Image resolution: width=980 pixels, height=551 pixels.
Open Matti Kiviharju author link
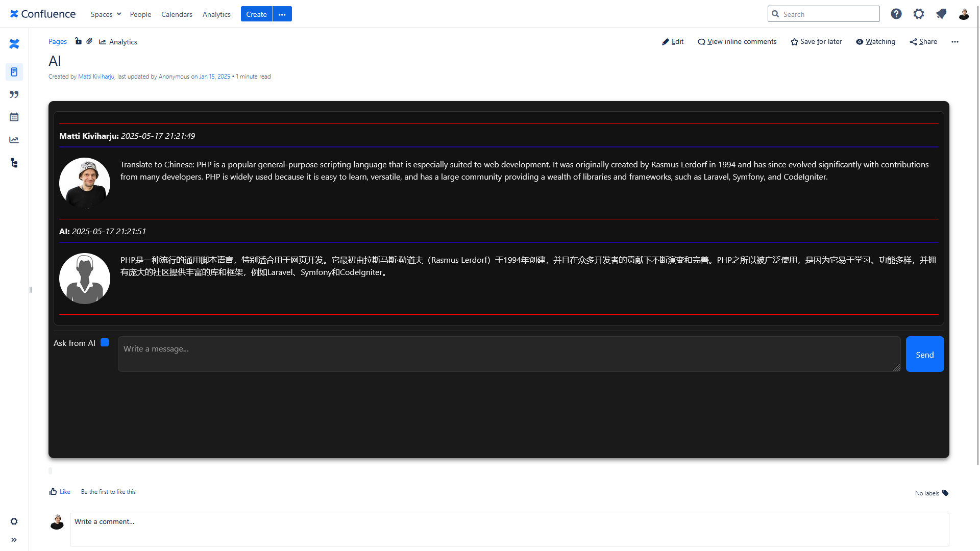pos(96,77)
